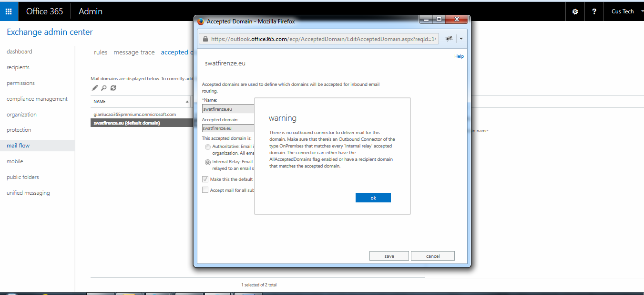Go to recipients in sidebar
The width and height of the screenshot is (644, 295).
click(18, 67)
